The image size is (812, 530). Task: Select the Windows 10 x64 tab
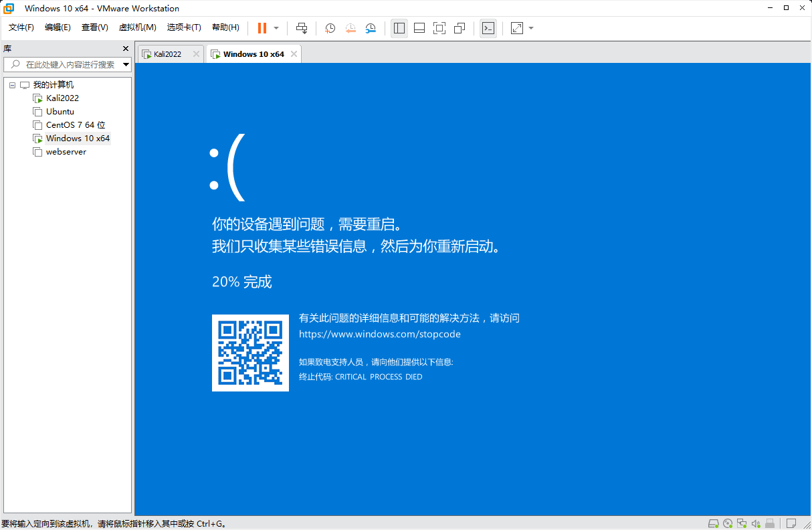253,54
